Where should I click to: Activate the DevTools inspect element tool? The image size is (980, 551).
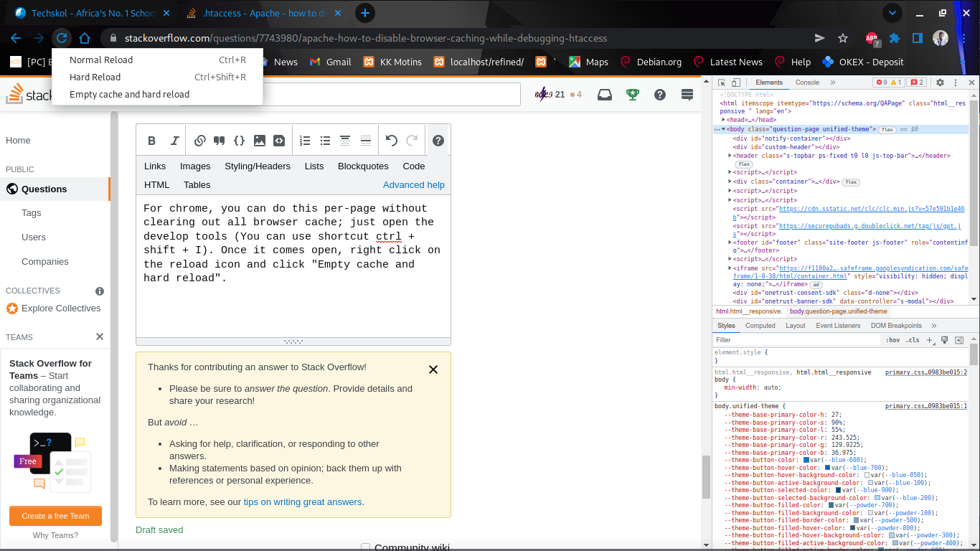coord(722,83)
